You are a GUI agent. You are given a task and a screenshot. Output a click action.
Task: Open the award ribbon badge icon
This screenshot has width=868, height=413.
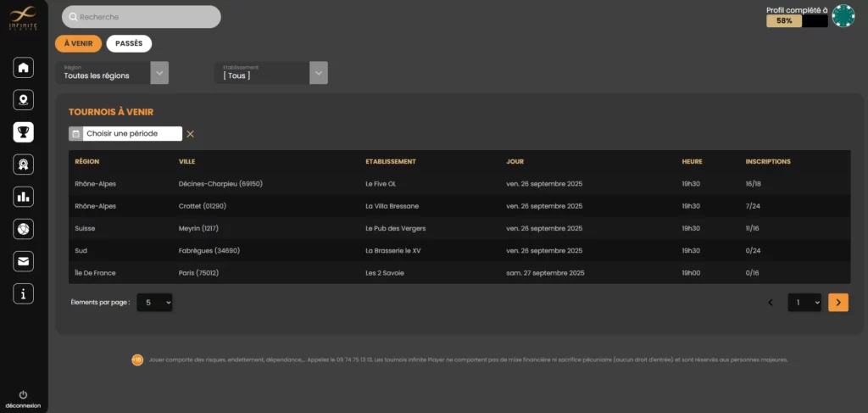[x=24, y=165]
